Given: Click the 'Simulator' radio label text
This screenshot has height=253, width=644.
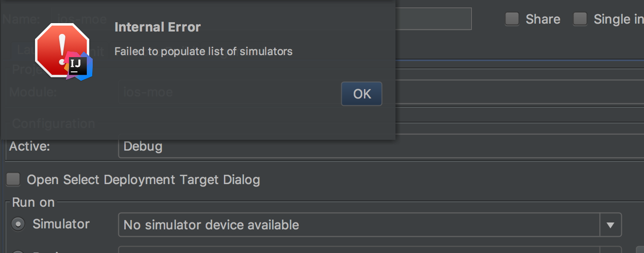Looking at the screenshot, I should point(61,224).
